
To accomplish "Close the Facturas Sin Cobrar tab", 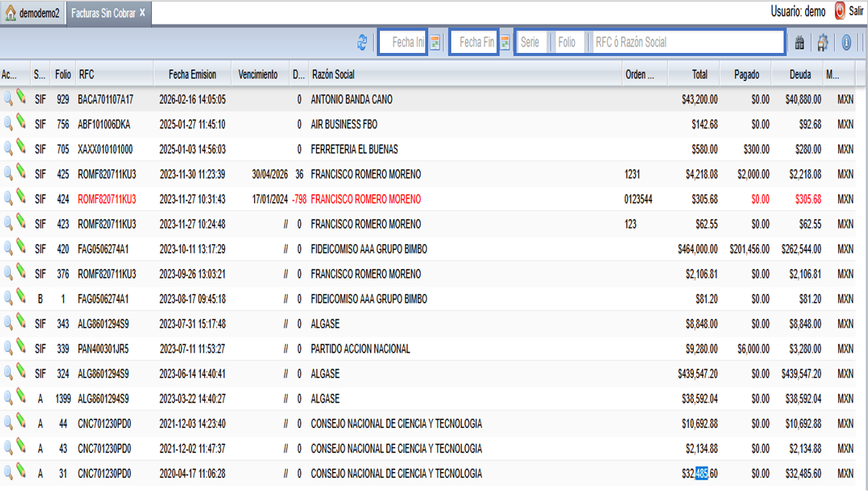I will 142,13.
